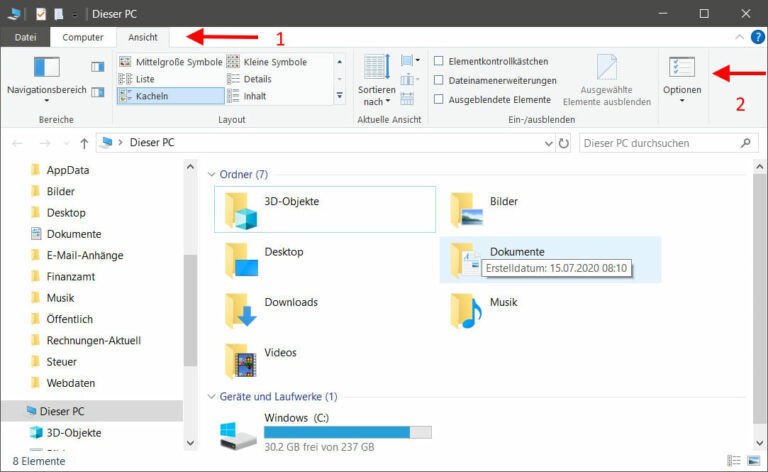Collapse the Ordner (7) group
This screenshot has height=472, width=768.
(212, 174)
